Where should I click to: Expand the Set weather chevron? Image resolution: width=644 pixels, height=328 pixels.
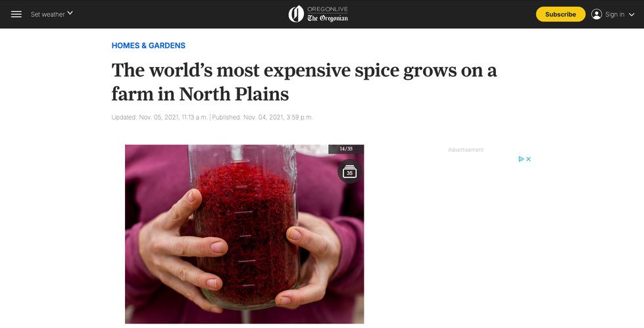(x=70, y=13)
